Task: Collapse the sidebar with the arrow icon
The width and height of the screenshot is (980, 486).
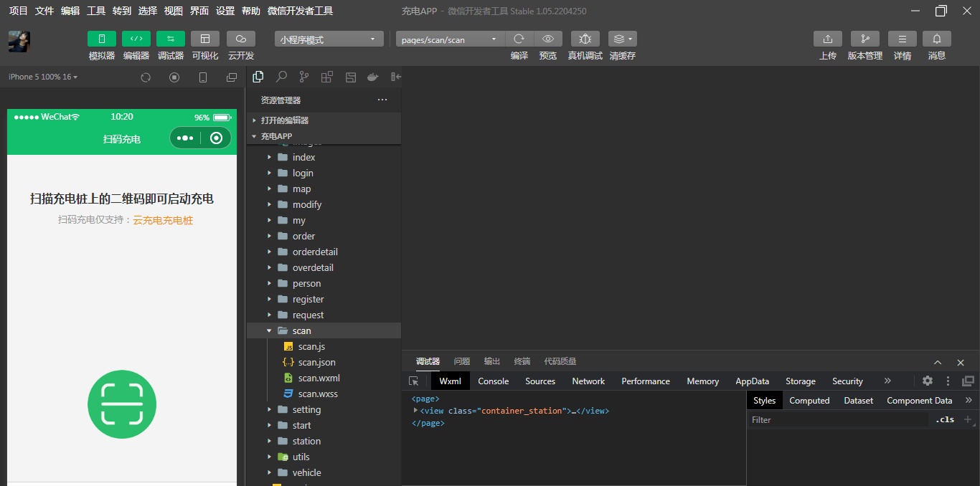Action: (395, 77)
